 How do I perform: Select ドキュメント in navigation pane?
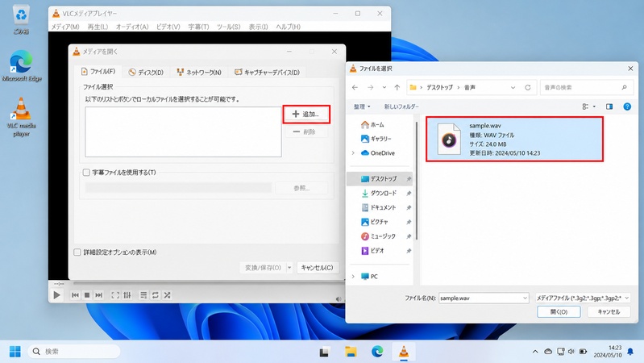coord(379,207)
